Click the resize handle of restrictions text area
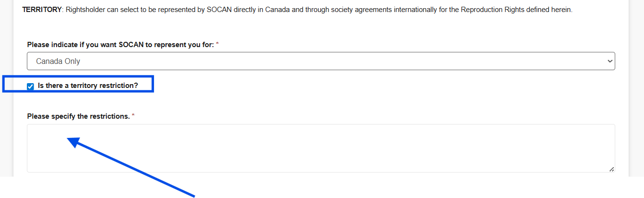644x198 pixels. (611, 169)
